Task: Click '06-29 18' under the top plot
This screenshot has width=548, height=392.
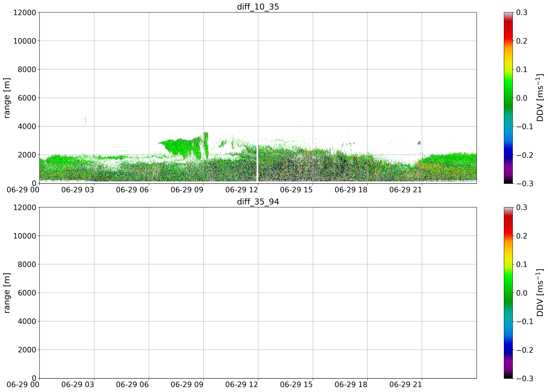Action: coord(351,190)
